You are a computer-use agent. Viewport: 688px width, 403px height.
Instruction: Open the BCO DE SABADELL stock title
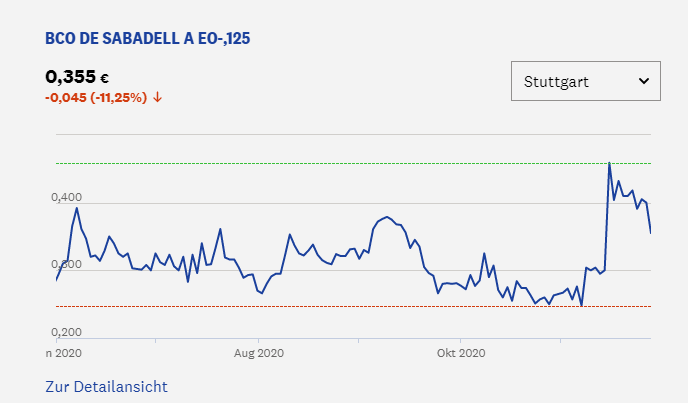(x=148, y=39)
